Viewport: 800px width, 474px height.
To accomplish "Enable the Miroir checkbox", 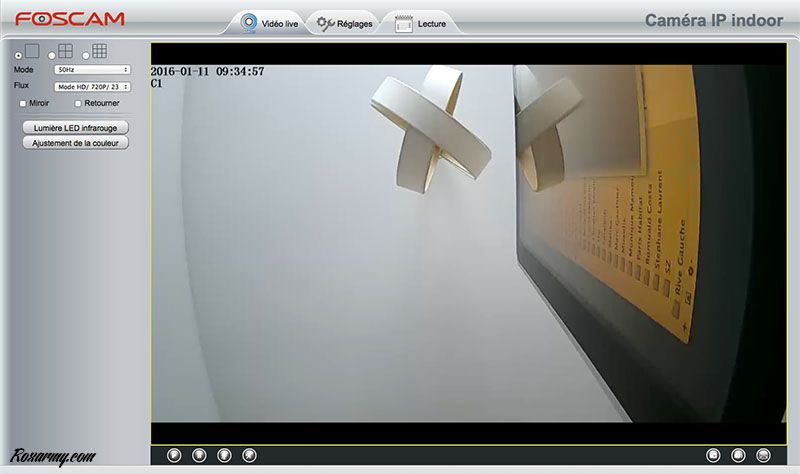I will click(x=24, y=103).
